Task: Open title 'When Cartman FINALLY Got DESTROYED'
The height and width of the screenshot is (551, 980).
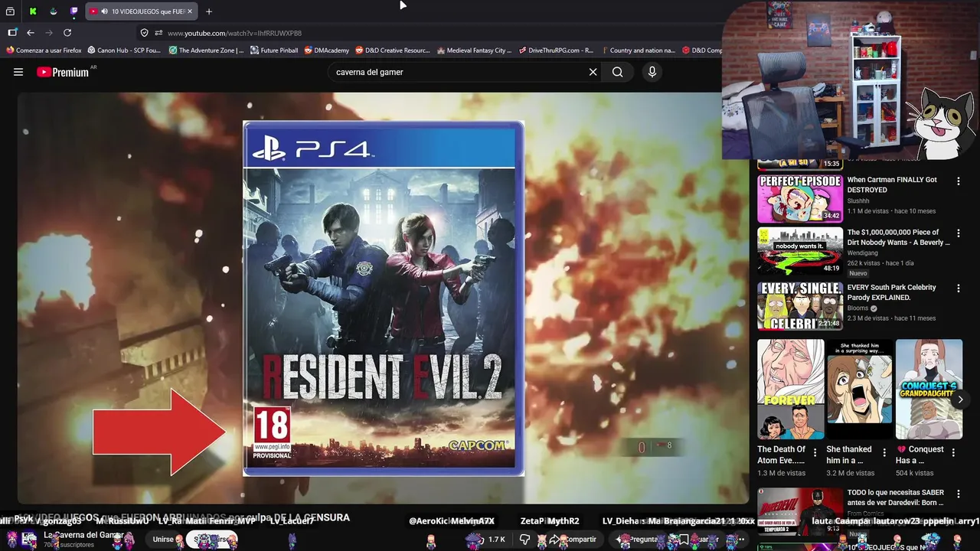Action: [x=892, y=184]
